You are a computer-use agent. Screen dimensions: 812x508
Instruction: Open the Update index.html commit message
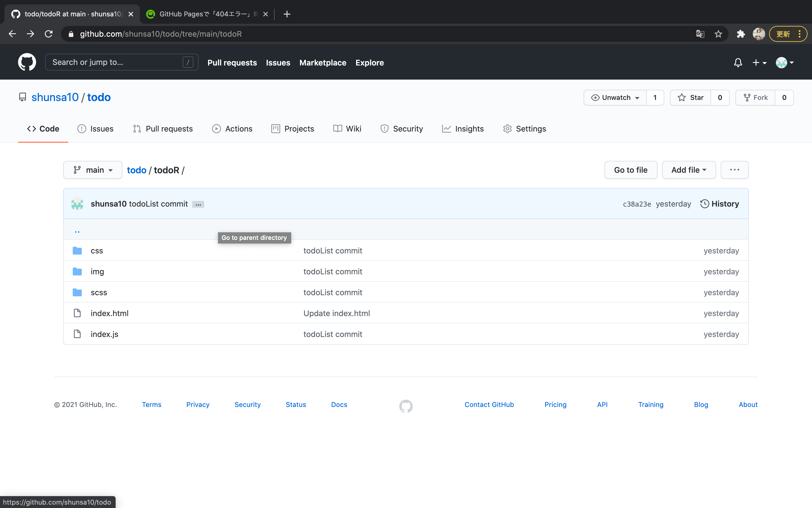[x=337, y=313]
